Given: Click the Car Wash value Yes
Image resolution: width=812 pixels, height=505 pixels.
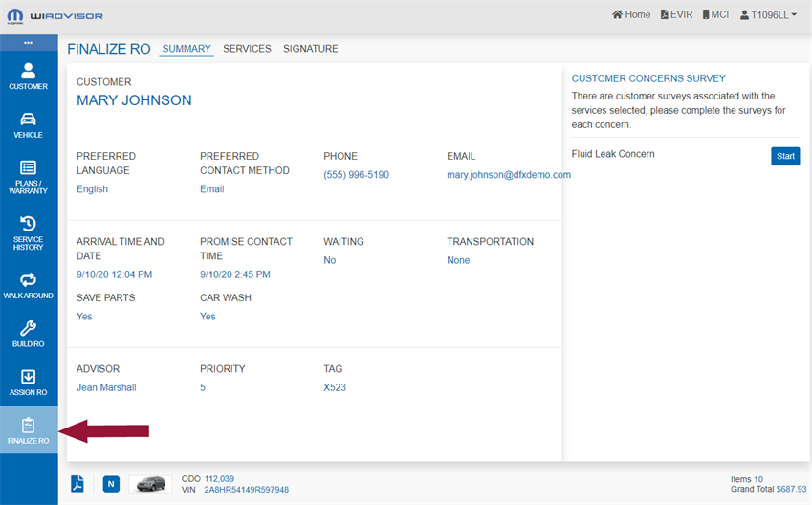Looking at the screenshot, I should point(208,317).
